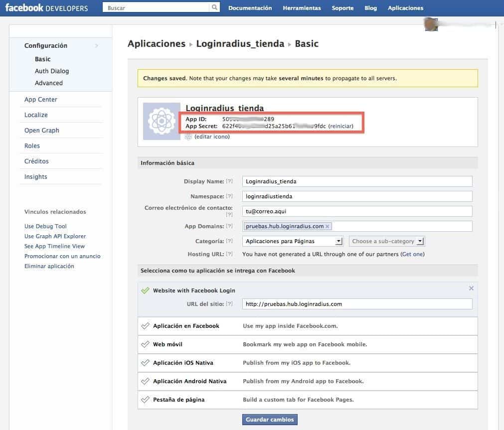
Task: Collapse the Configuración section arrow
Action: pos(96,46)
